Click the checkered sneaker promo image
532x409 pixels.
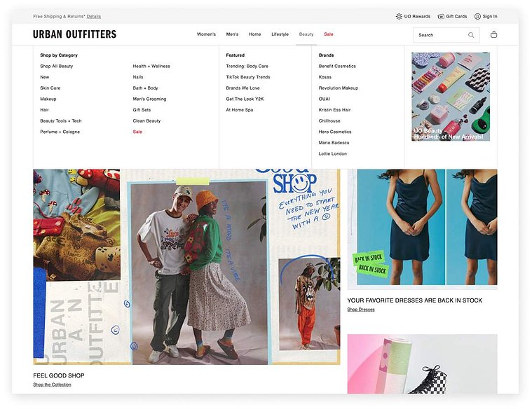click(423, 364)
